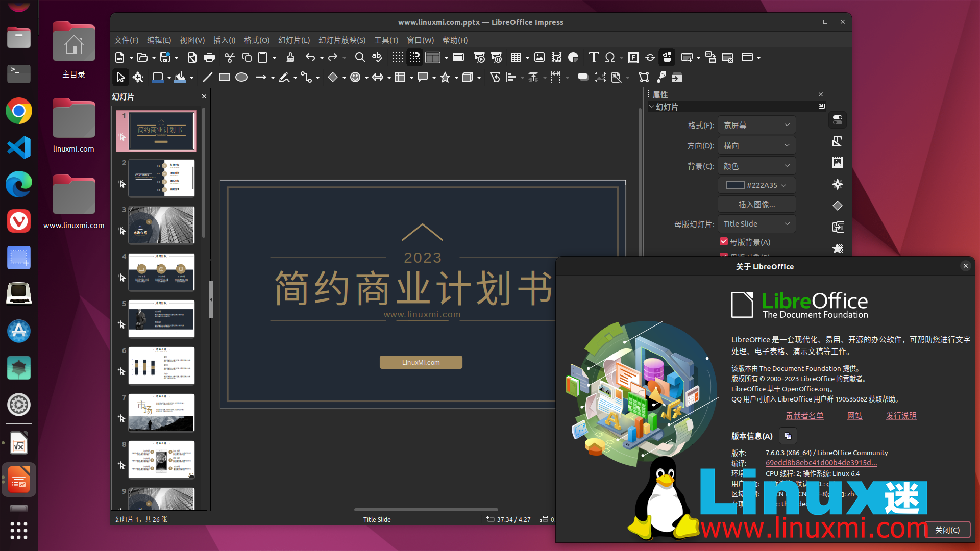Click the Crop image icon
Image resolution: width=980 pixels, height=551 pixels.
point(600,77)
